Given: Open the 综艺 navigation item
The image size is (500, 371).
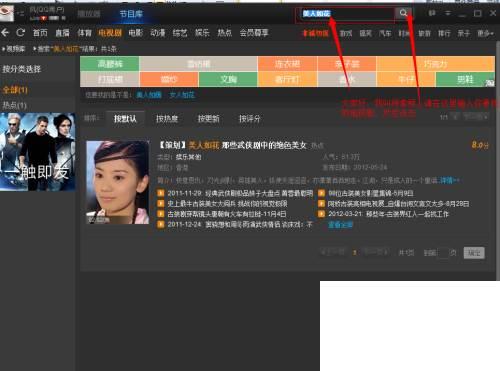Looking at the screenshot, I should (180, 33).
